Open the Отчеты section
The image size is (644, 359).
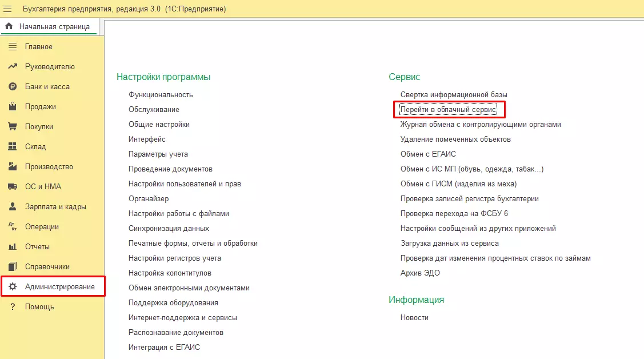point(37,247)
